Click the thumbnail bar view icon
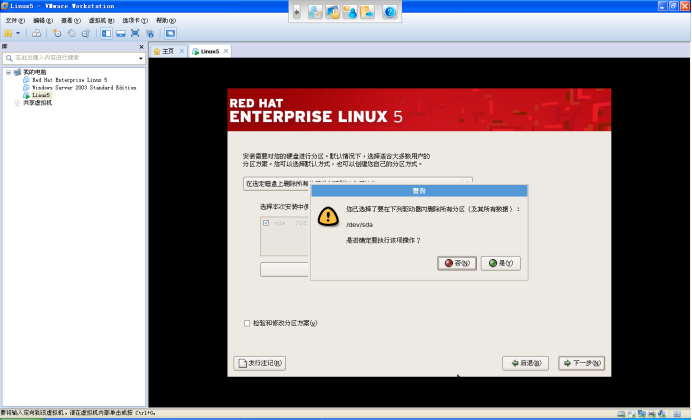692x420 pixels. (120, 33)
